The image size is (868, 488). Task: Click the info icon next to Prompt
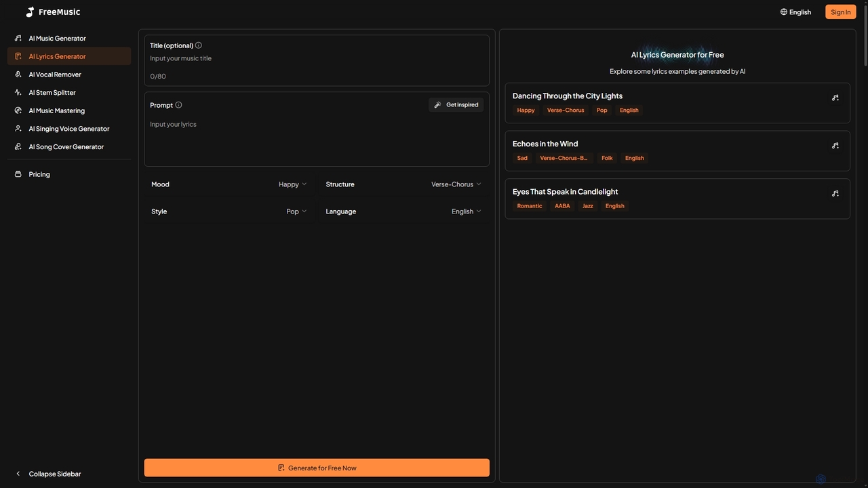178,105
